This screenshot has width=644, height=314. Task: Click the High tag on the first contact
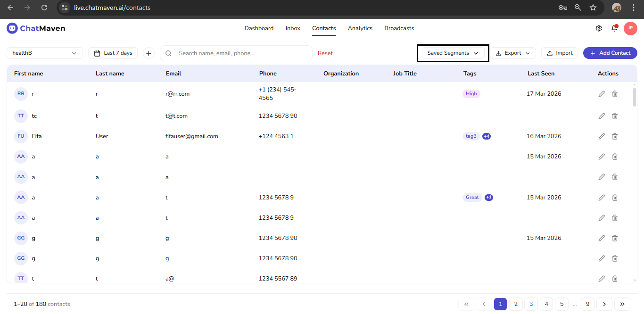point(471,93)
